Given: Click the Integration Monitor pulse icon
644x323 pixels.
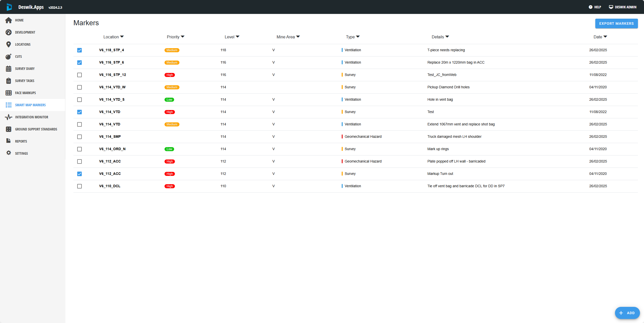Looking at the screenshot, I should point(9,117).
